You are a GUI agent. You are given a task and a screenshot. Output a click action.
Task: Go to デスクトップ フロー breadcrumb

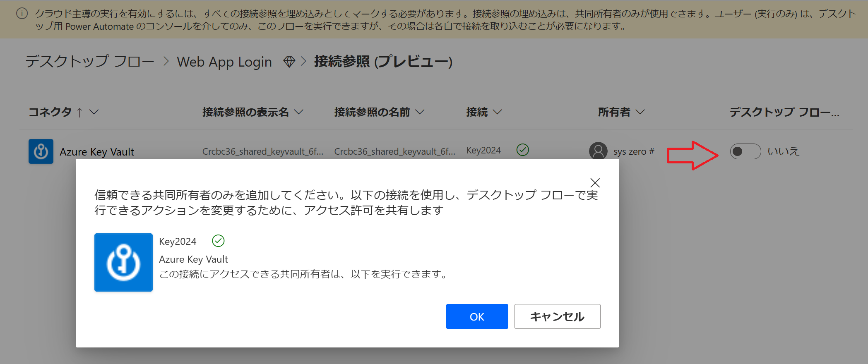coord(89,62)
